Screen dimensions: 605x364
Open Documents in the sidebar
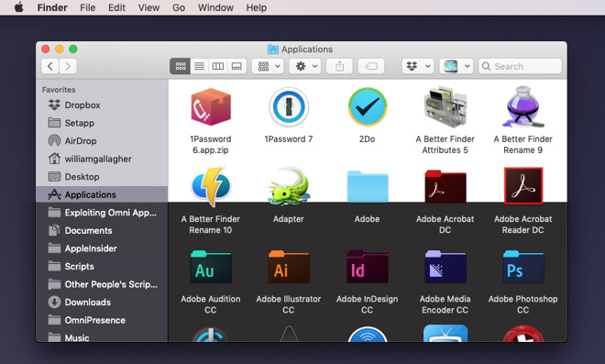102,230
